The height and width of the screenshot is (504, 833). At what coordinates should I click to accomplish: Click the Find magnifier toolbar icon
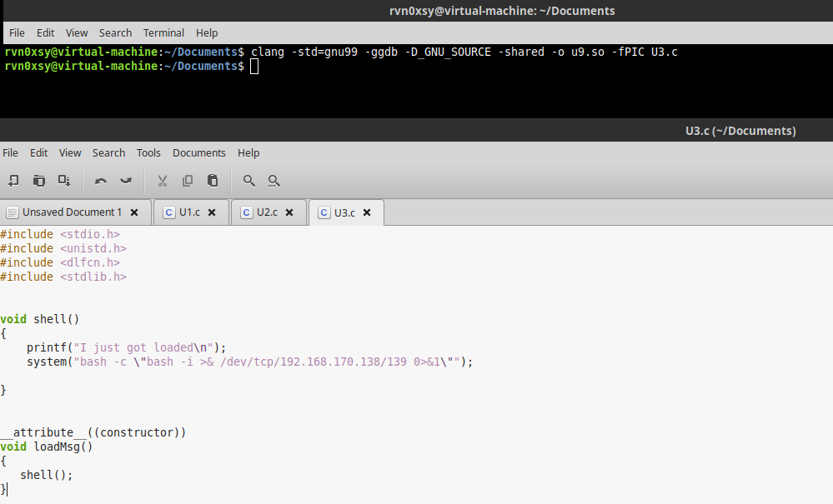[x=248, y=181]
